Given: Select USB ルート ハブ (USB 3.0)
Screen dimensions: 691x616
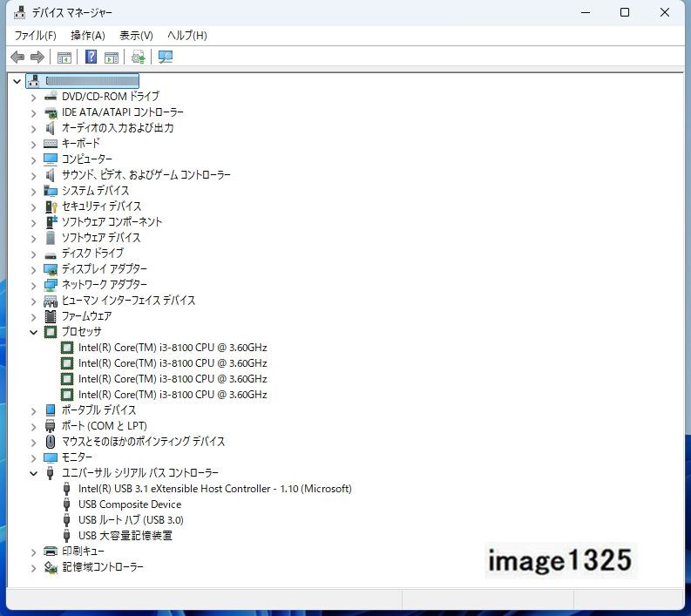Looking at the screenshot, I should click(131, 520).
